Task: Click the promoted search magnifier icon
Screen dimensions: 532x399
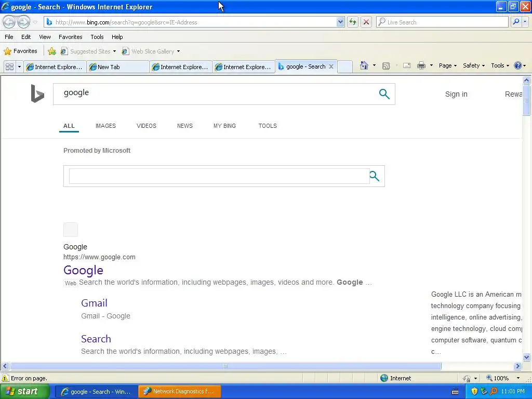Action: coord(374,176)
